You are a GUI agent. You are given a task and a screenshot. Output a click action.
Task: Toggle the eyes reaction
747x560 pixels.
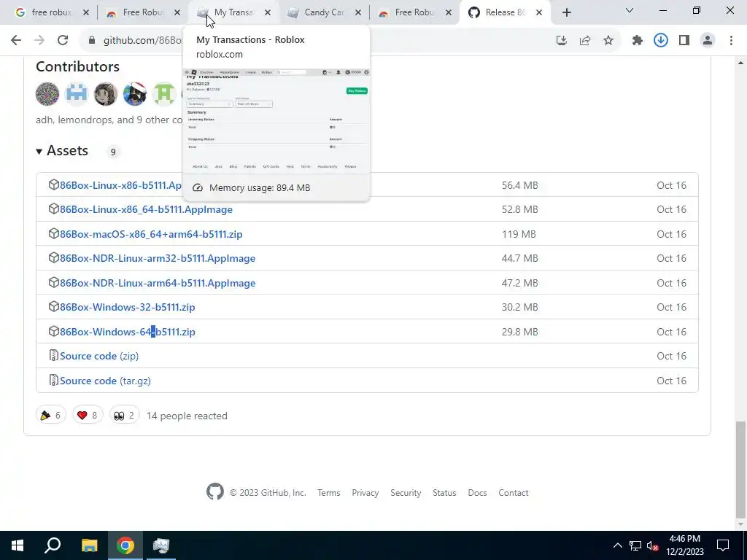124,415
